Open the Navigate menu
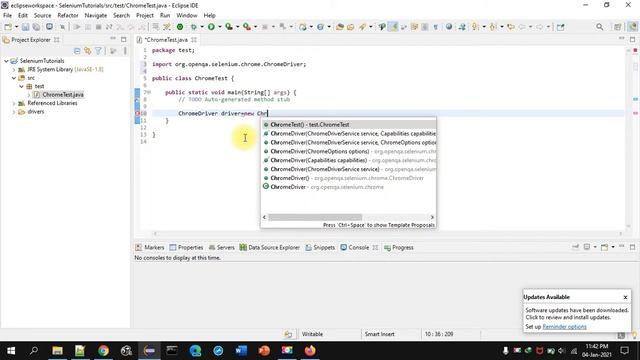 point(96,16)
